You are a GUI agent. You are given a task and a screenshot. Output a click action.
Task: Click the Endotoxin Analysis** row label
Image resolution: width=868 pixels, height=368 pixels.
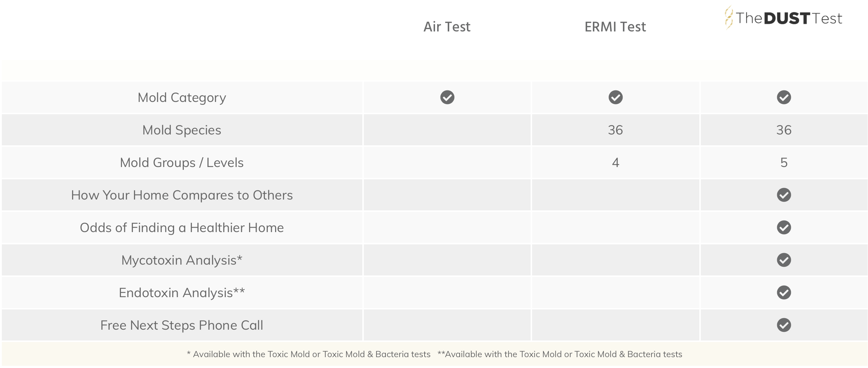(182, 293)
